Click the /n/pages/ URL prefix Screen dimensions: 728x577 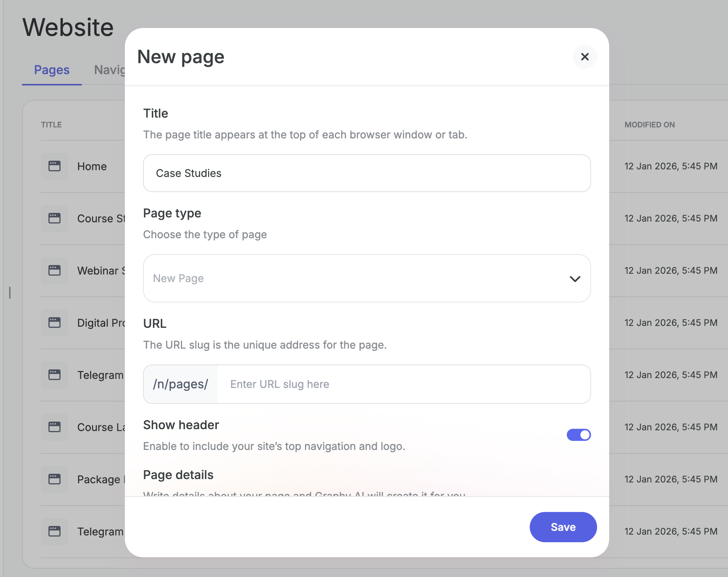[180, 384]
